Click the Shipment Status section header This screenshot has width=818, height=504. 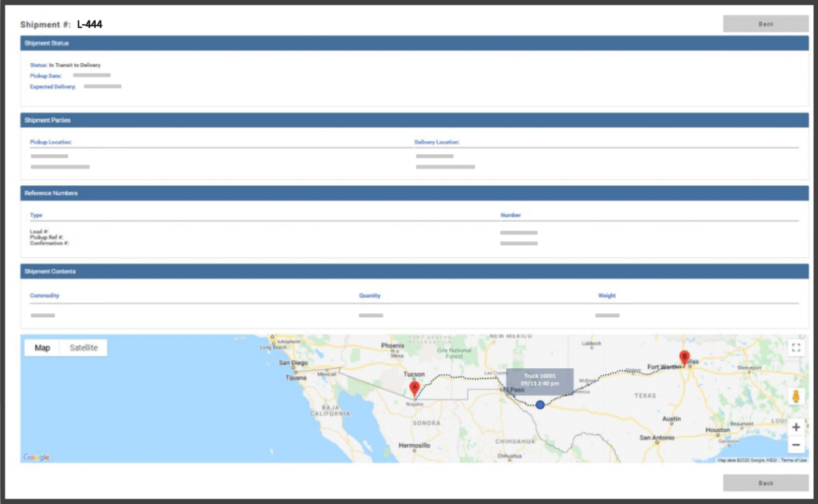[414, 43]
